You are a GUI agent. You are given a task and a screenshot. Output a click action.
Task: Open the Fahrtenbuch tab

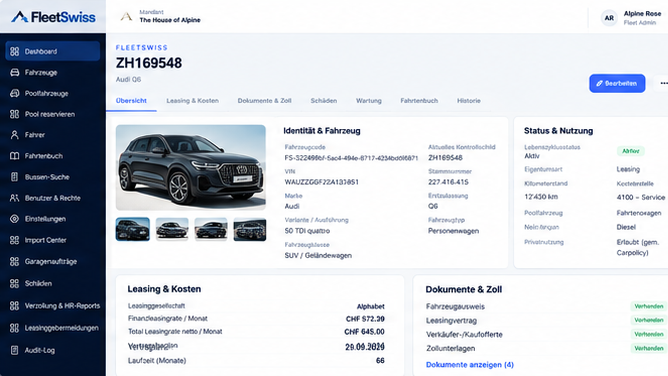(x=419, y=101)
